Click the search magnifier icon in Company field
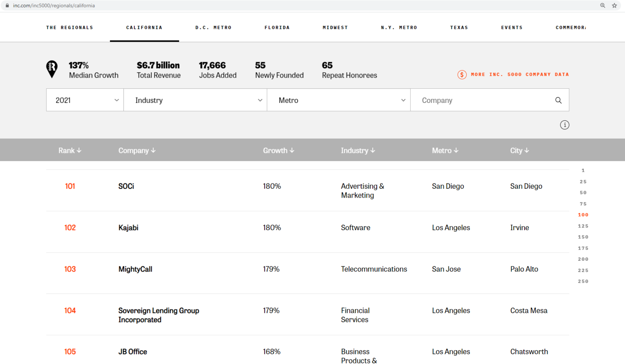 pyautogui.click(x=558, y=100)
